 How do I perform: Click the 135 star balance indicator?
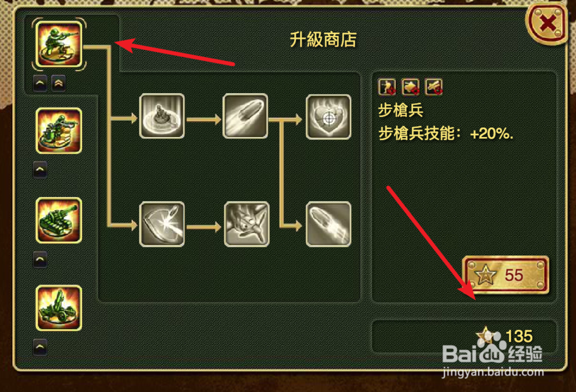click(x=505, y=336)
